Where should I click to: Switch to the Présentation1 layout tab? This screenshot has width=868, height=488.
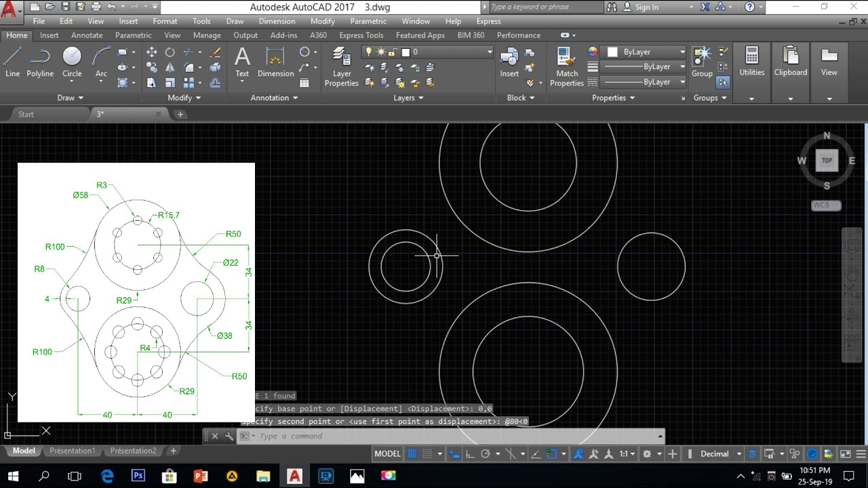(x=73, y=451)
